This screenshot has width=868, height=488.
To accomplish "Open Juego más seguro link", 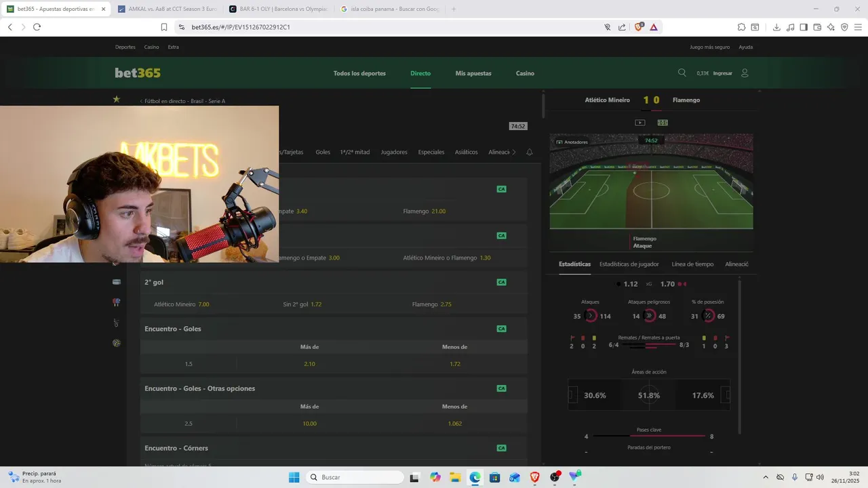I will coord(709,47).
